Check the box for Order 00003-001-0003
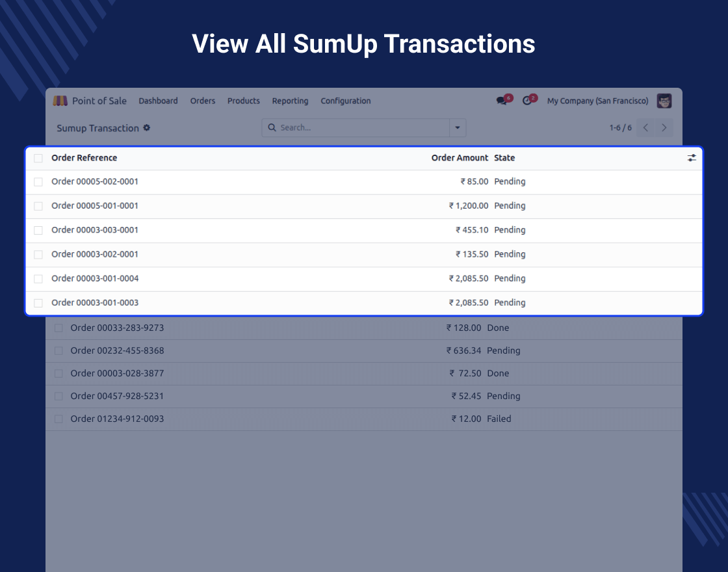This screenshot has width=728, height=572. [38, 303]
